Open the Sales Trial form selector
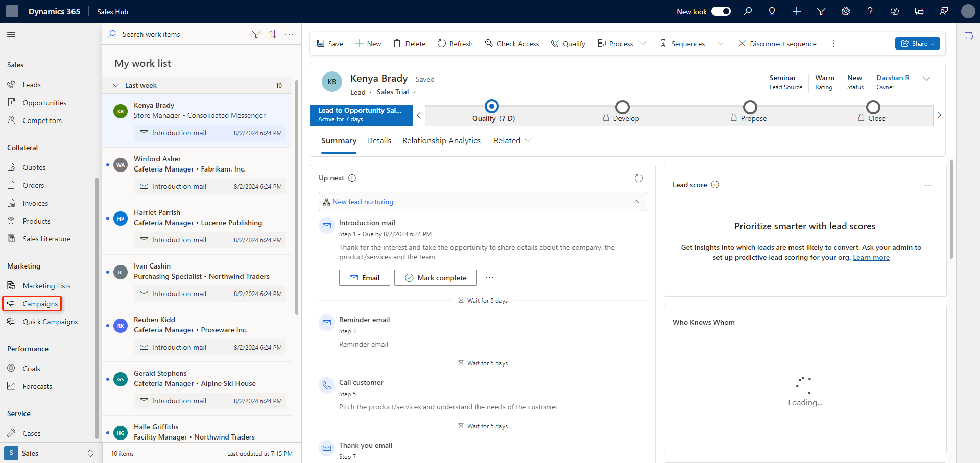The width and height of the screenshot is (980, 463). (x=396, y=92)
